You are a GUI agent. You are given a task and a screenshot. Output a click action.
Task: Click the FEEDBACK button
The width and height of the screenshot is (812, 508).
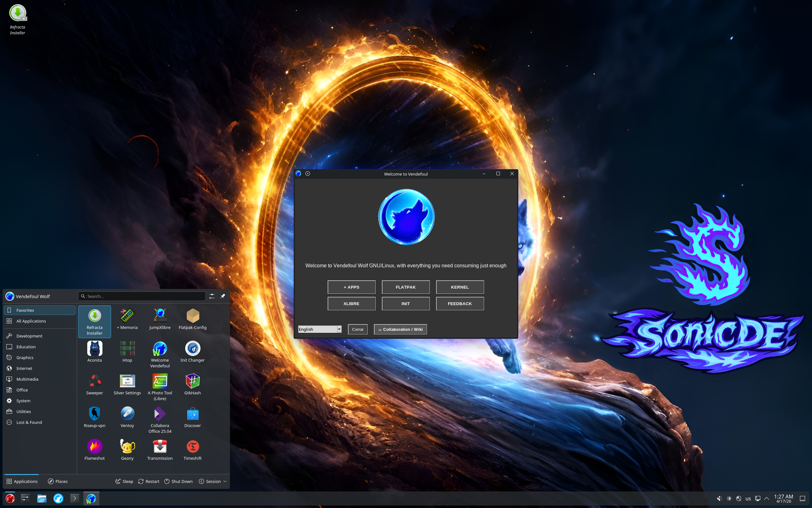pos(460,304)
